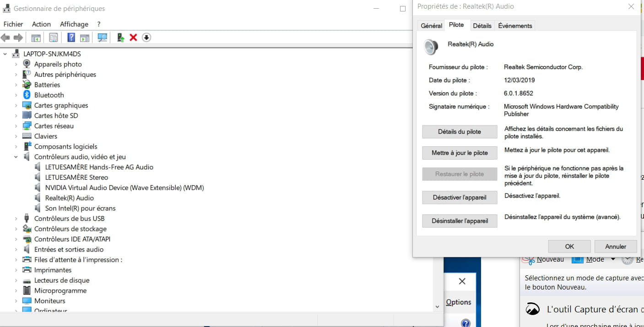Open the Action menu

[x=41, y=24]
